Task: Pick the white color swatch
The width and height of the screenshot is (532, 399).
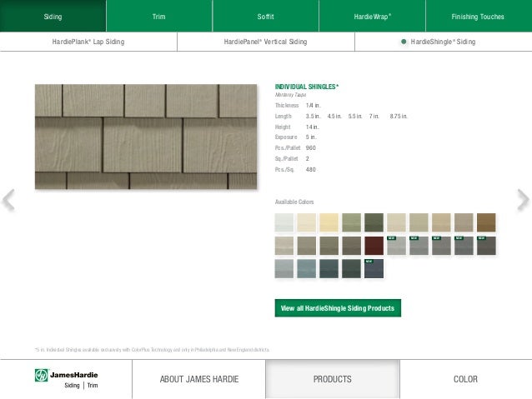Action: point(284,222)
